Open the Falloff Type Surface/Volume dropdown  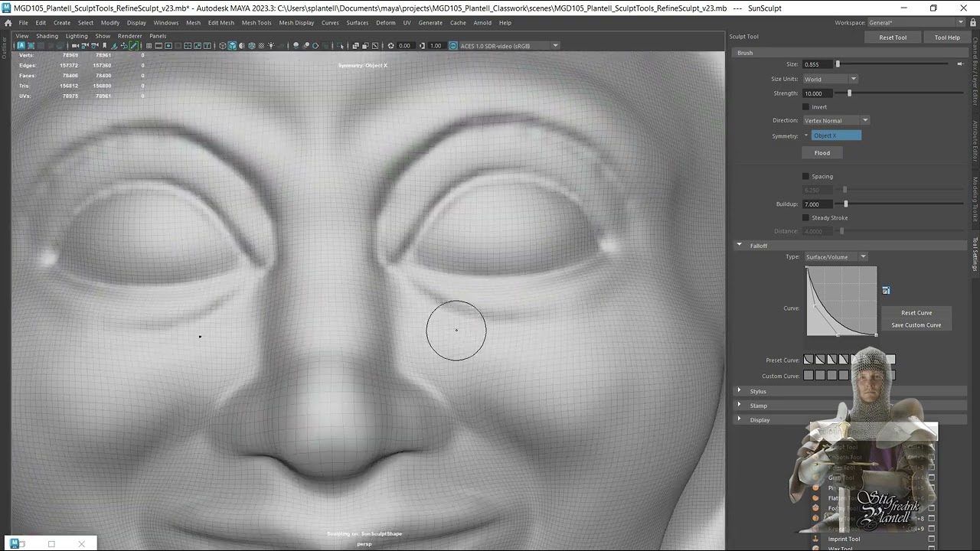click(x=835, y=257)
